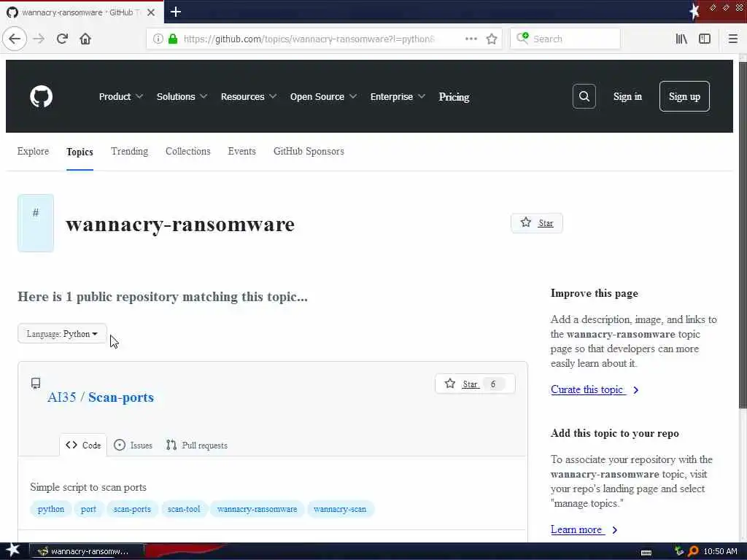Star the wannacry-ransomware topic
Screen dimensions: 747x560
click(x=536, y=223)
